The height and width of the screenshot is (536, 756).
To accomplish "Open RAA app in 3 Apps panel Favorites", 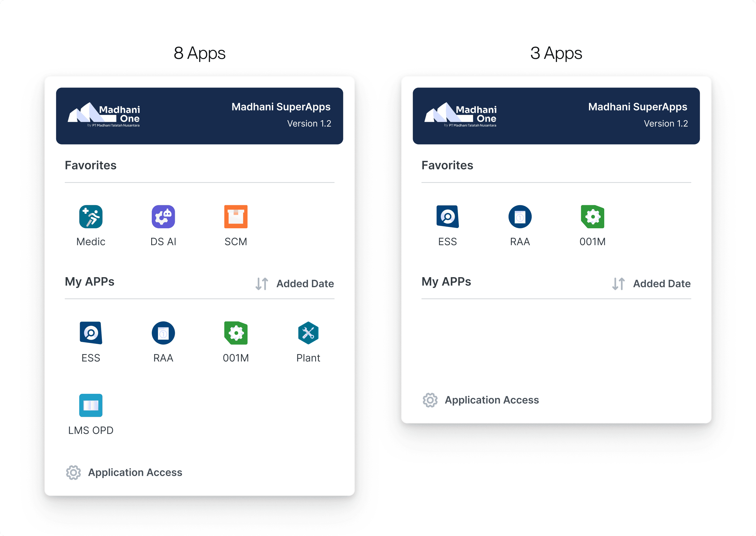I will point(520,217).
